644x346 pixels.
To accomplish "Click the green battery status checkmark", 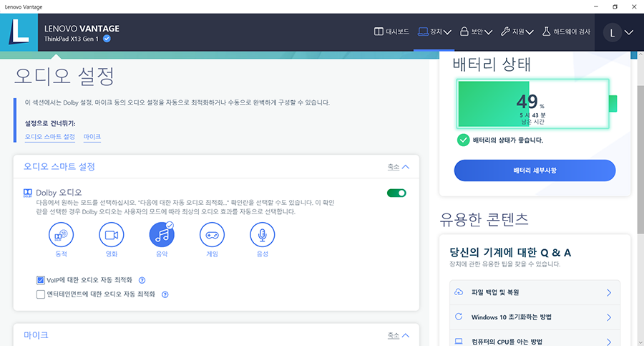I will pos(463,140).
